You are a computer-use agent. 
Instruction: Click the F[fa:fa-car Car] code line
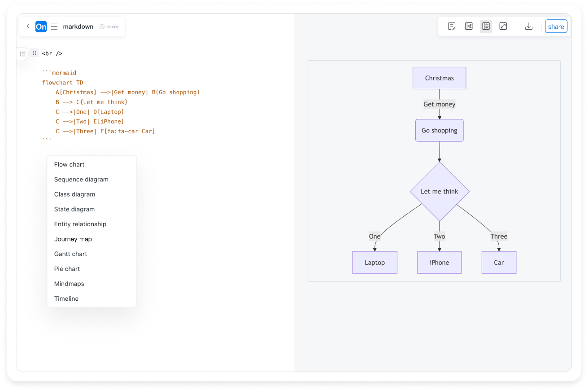105,132
